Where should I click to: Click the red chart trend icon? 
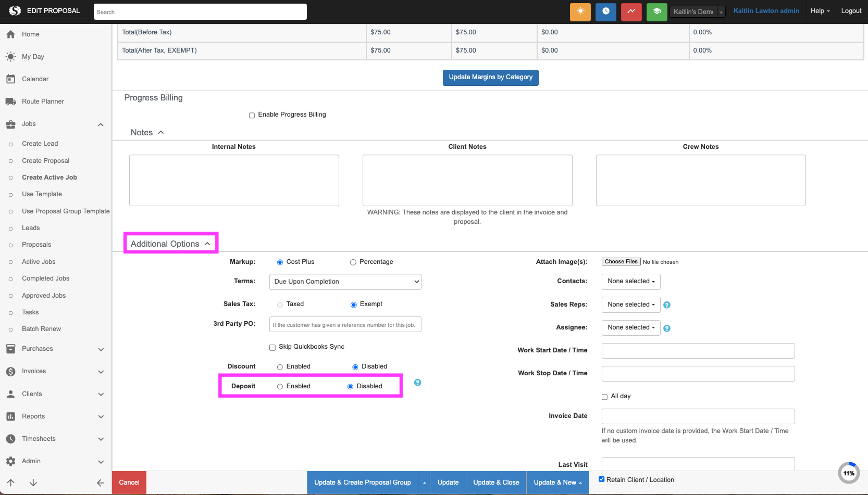point(631,11)
